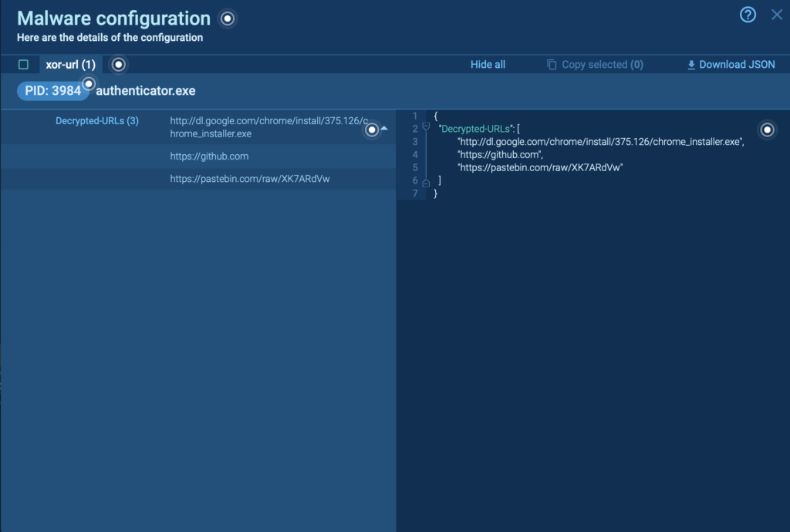Select the PID: 3984 badge
The width and height of the screenshot is (790, 532).
[x=49, y=91]
